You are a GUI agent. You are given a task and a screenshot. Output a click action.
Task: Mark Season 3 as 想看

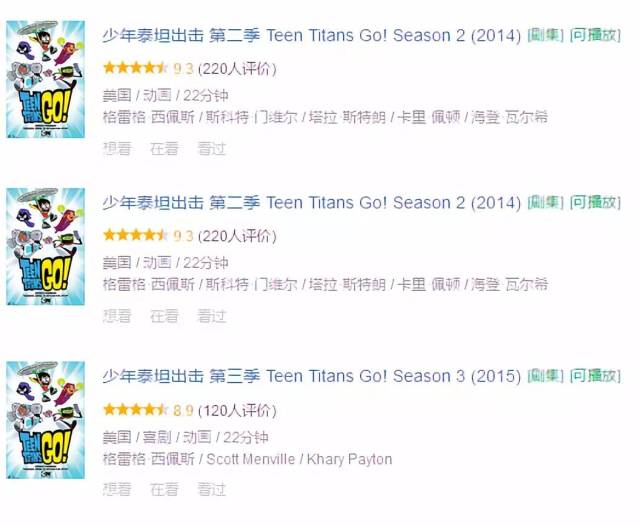(x=117, y=489)
